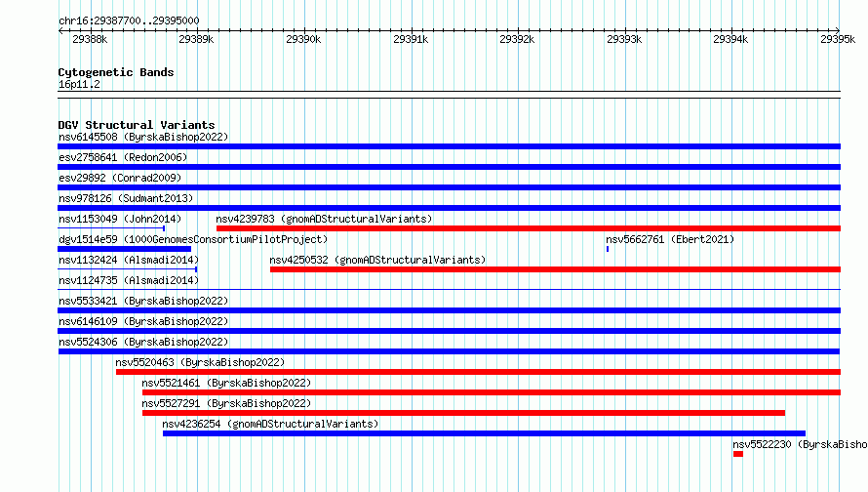
Task: Select the 16p11.2 band label
Action: [x=79, y=84]
